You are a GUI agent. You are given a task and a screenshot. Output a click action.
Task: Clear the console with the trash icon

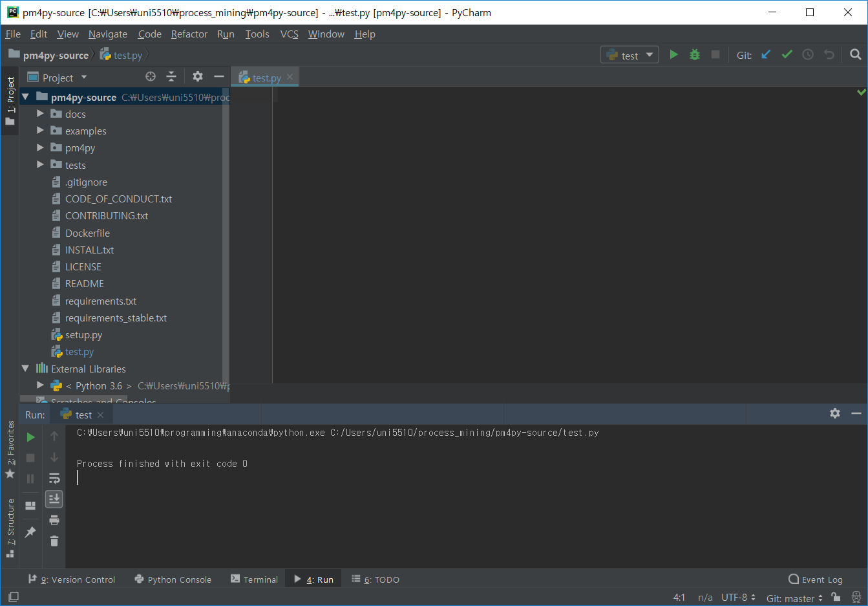point(54,541)
